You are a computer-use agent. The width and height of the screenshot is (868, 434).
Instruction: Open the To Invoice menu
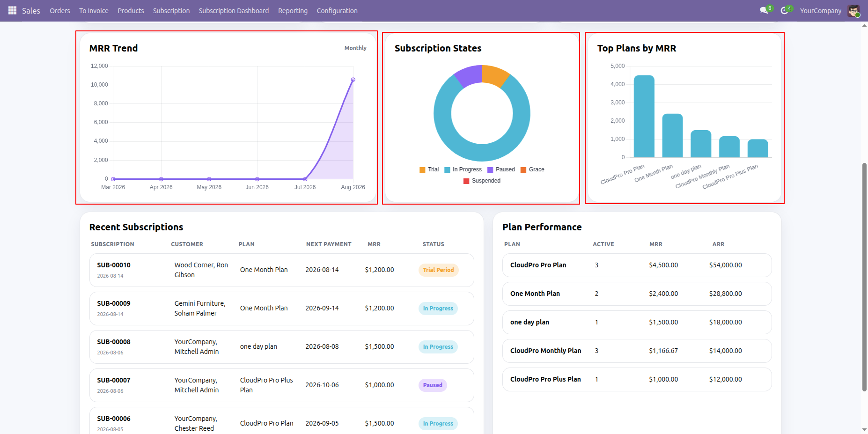click(x=94, y=11)
